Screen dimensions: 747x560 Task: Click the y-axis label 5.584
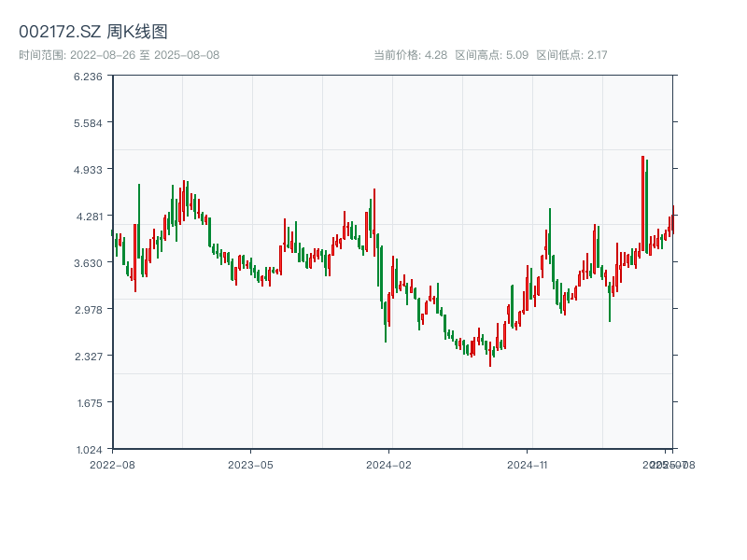point(88,123)
